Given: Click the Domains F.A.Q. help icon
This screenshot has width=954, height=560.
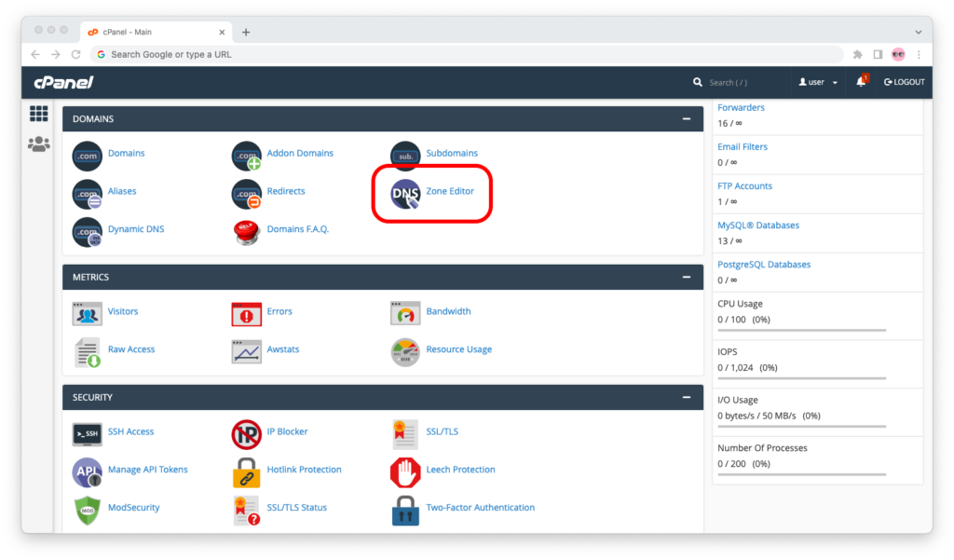Looking at the screenshot, I should coord(246,232).
